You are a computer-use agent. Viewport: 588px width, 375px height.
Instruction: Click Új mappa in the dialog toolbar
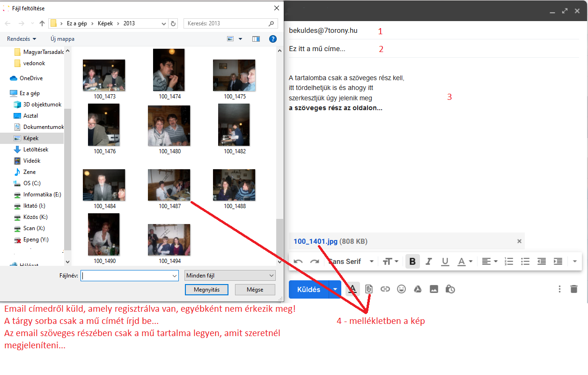62,39
